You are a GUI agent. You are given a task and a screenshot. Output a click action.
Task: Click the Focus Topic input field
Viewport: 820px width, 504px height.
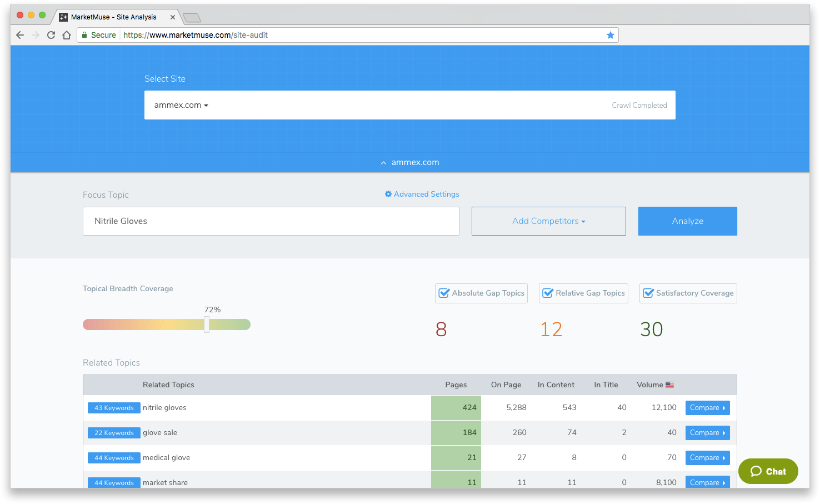pos(271,221)
